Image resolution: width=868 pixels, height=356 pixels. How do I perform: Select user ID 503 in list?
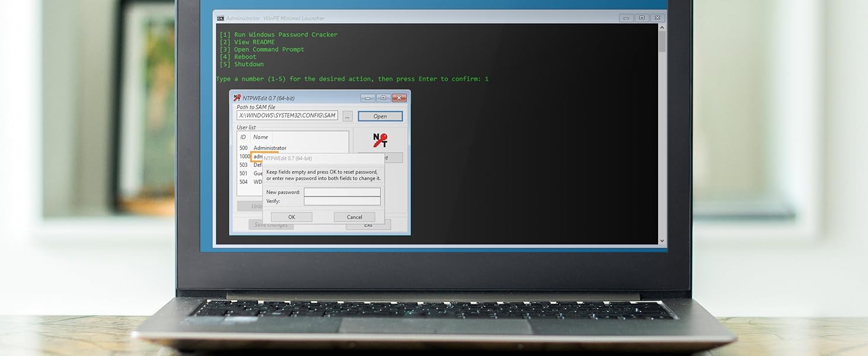[243, 165]
